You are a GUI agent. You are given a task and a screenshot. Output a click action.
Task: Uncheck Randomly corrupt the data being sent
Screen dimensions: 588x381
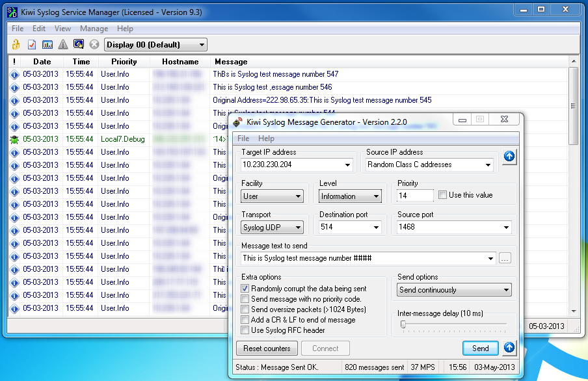point(245,288)
